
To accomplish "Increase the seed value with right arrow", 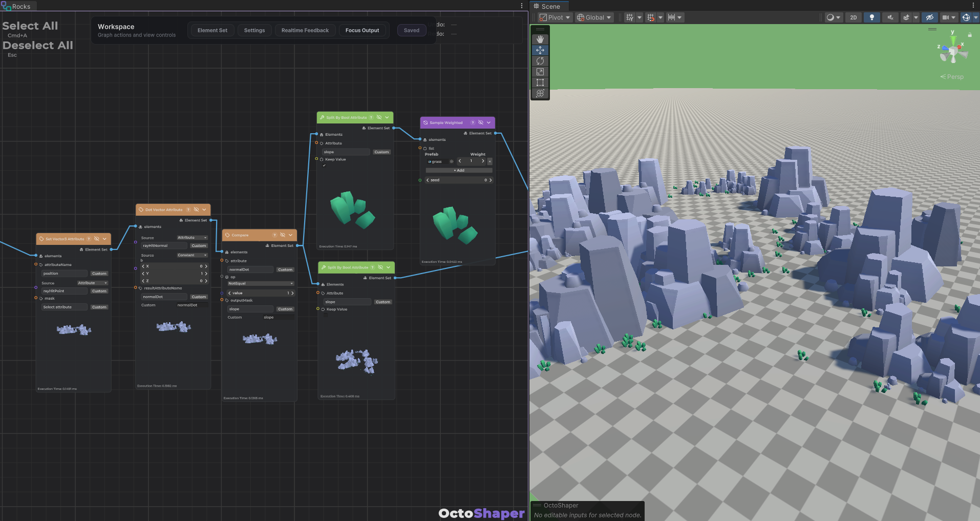I will tap(491, 180).
